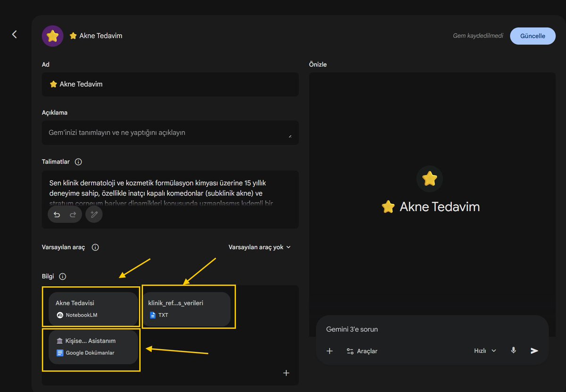Edit the Ad name field
The height and width of the screenshot is (392, 566).
[x=170, y=84]
